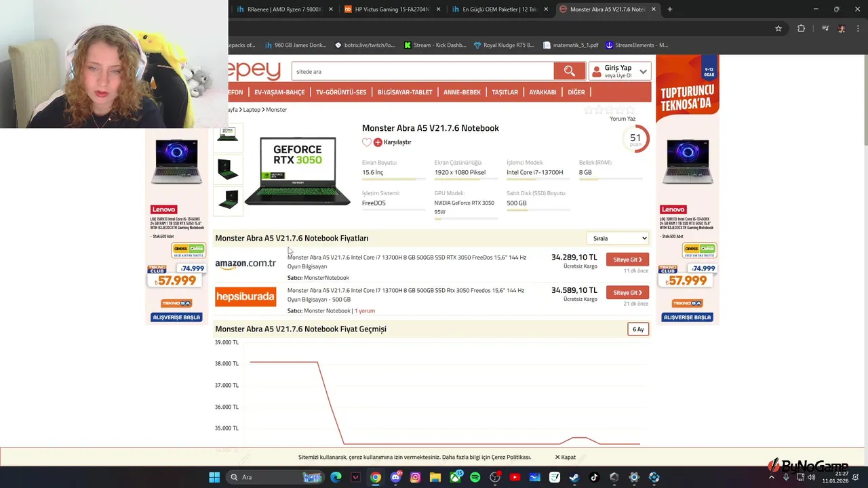Open the browser extensions puzzle icon
Image resolution: width=868 pixels, height=488 pixels.
(x=802, y=28)
